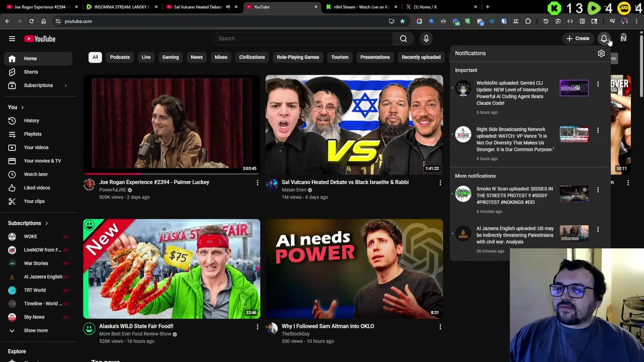This screenshot has width=644, height=362.
Task: Open War Stories channel subscription
Action: click(38, 263)
